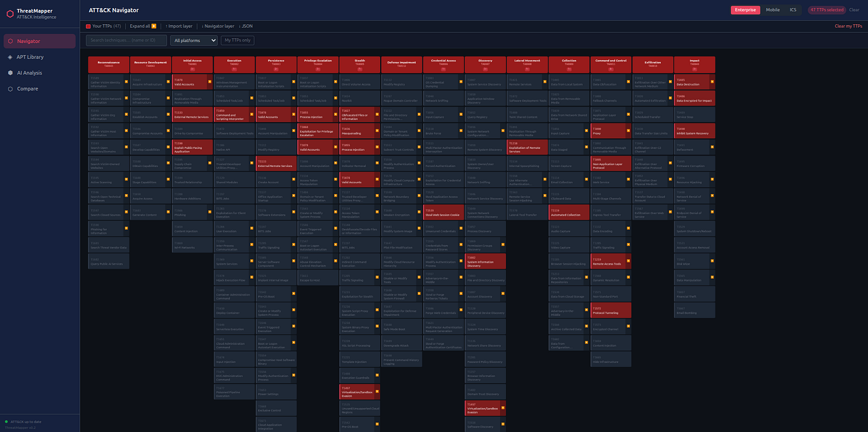868x432 pixels.
Task: Click orange icon on T1027 Obfuscated Files or Information
Action: coord(378,114)
